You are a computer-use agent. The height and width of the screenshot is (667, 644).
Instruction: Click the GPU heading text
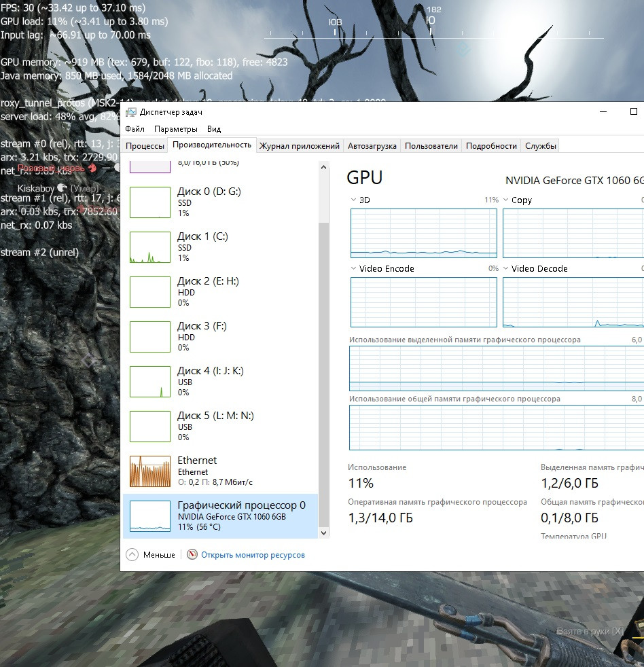(365, 177)
